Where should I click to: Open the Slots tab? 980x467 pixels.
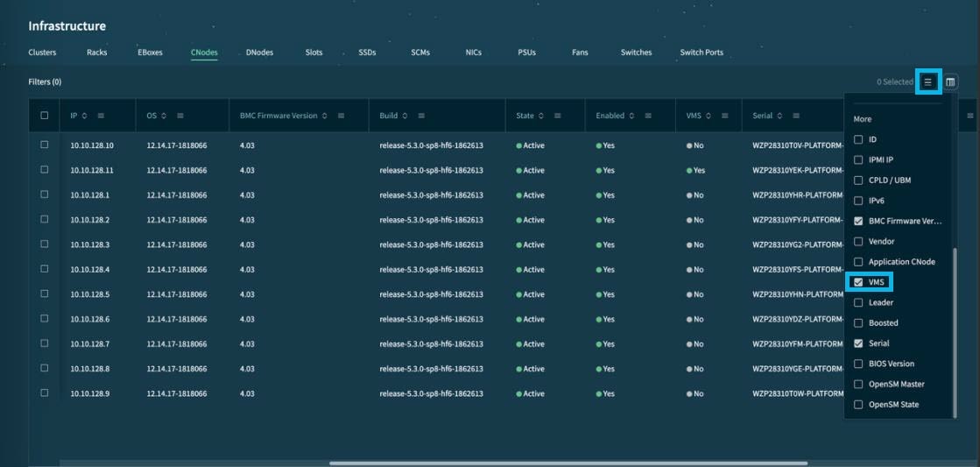(314, 53)
